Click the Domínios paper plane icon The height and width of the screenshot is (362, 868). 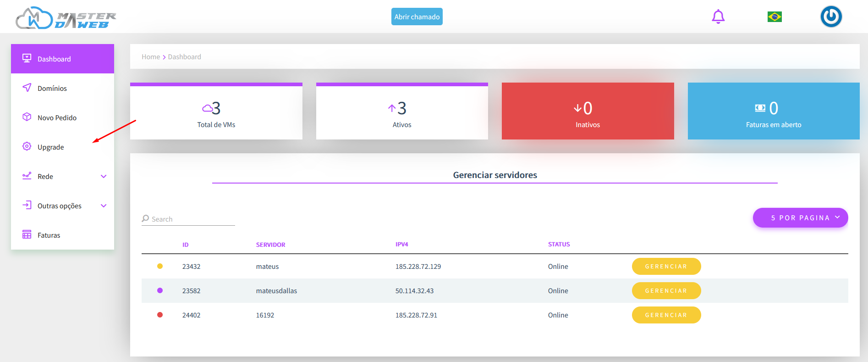[27, 87]
